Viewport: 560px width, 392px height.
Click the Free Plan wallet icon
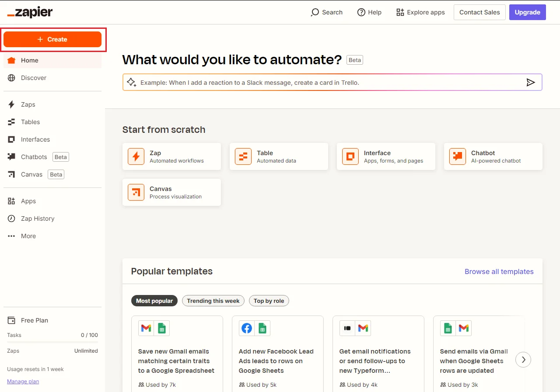(x=12, y=320)
